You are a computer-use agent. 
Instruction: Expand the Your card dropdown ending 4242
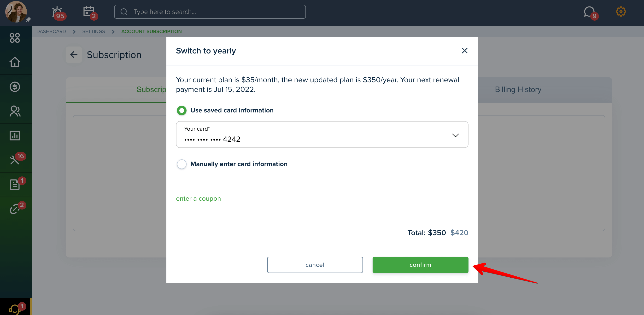(322, 134)
